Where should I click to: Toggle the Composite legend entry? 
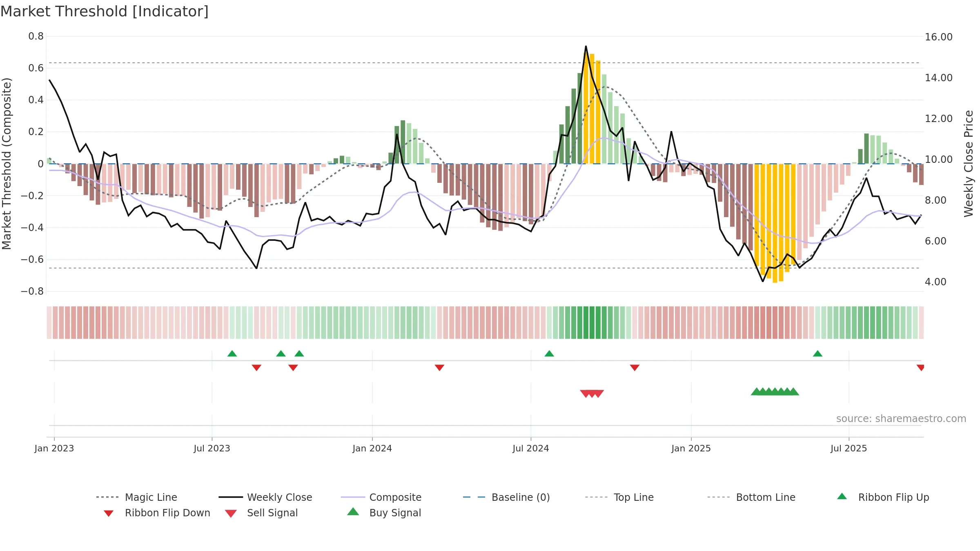pyautogui.click(x=381, y=497)
